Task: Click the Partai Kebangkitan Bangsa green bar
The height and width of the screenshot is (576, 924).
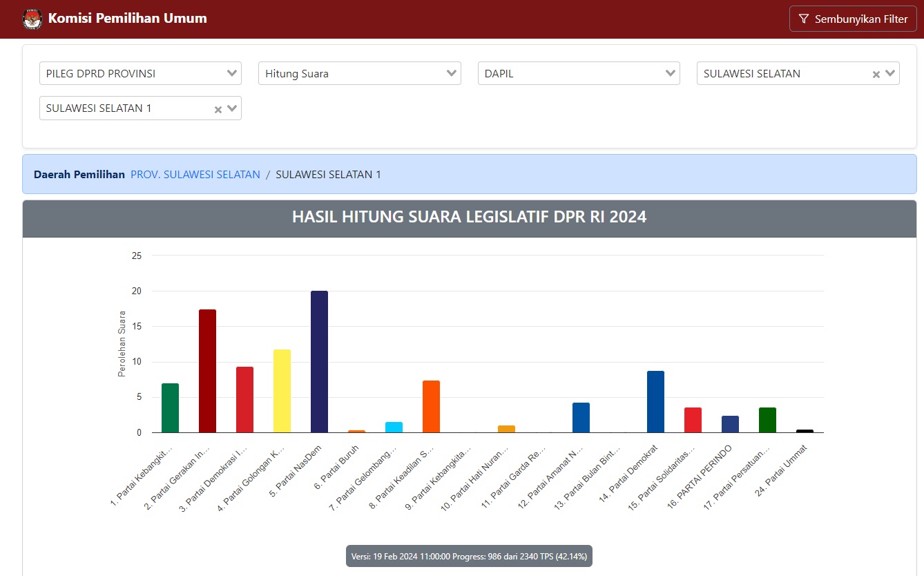Action: pos(170,408)
